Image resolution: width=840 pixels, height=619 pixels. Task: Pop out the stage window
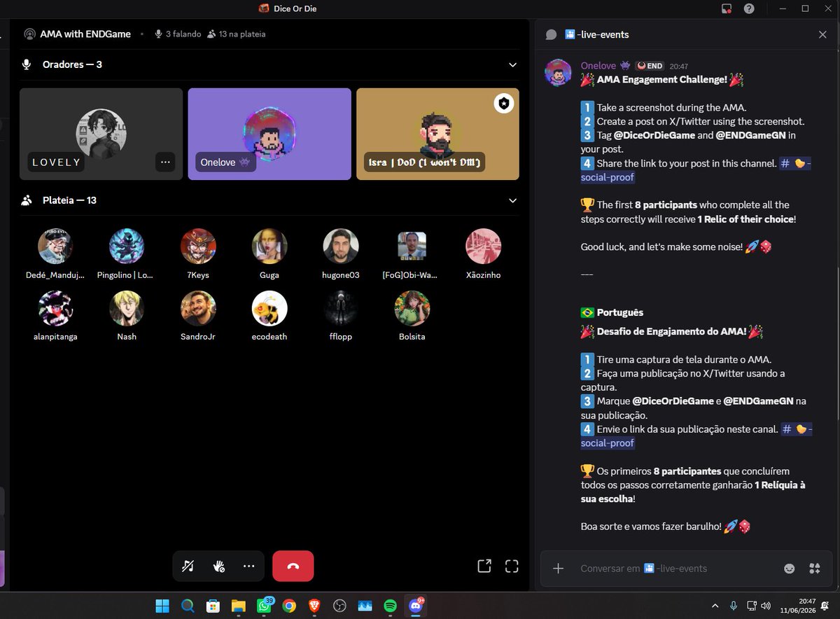(484, 566)
